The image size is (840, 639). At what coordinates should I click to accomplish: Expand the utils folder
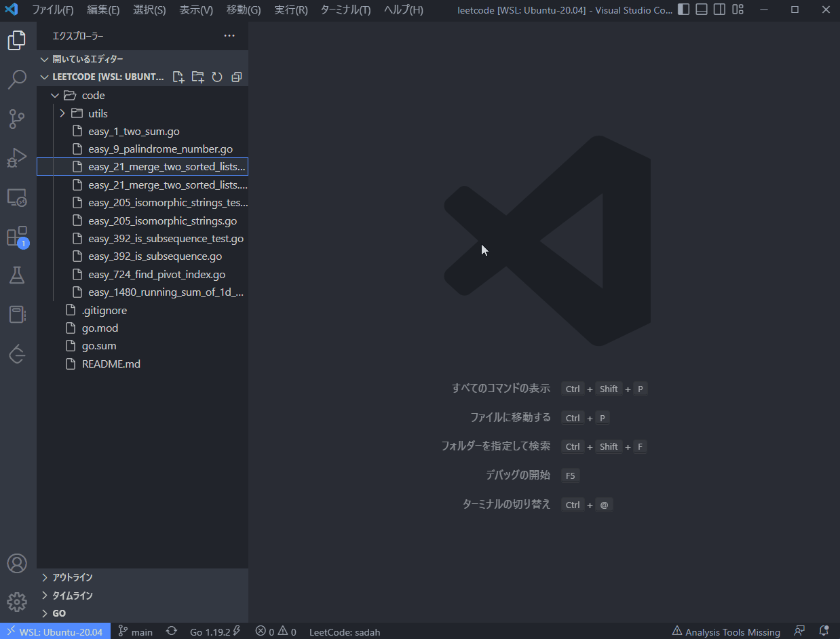click(62, 113)
